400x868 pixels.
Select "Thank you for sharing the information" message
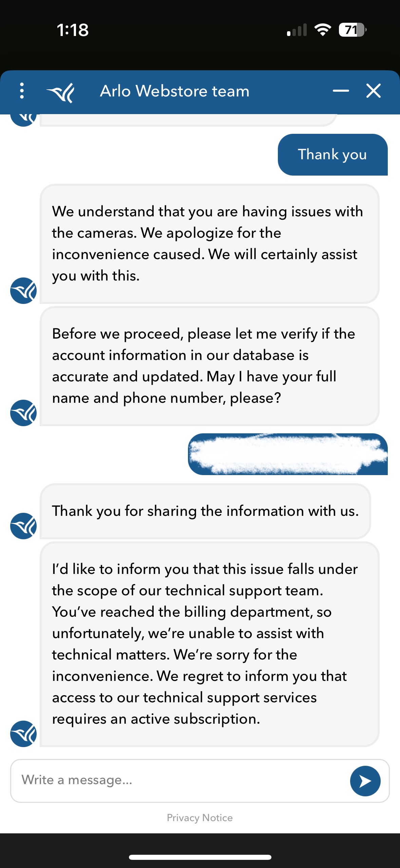point(205,511)
